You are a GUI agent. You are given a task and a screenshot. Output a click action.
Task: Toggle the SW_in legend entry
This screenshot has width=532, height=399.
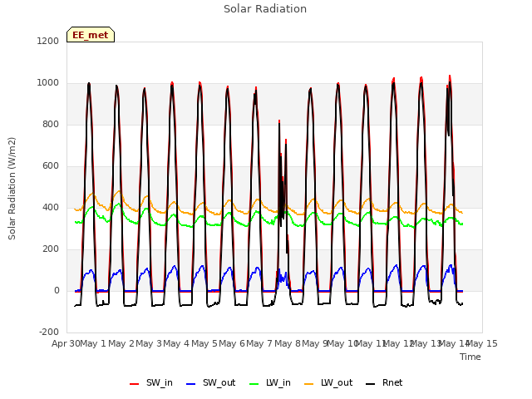[151, 382]
